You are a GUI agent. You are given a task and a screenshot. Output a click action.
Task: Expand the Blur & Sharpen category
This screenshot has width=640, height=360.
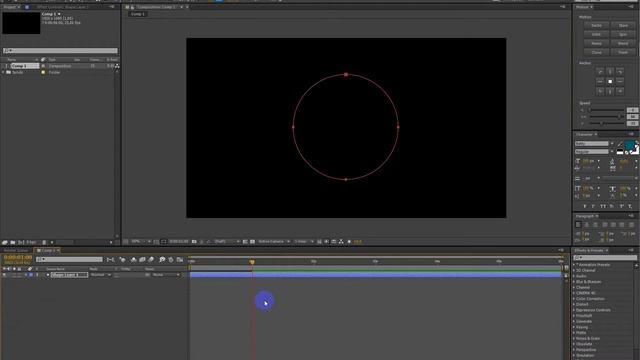pyautogui.click(x=574, y=282)
